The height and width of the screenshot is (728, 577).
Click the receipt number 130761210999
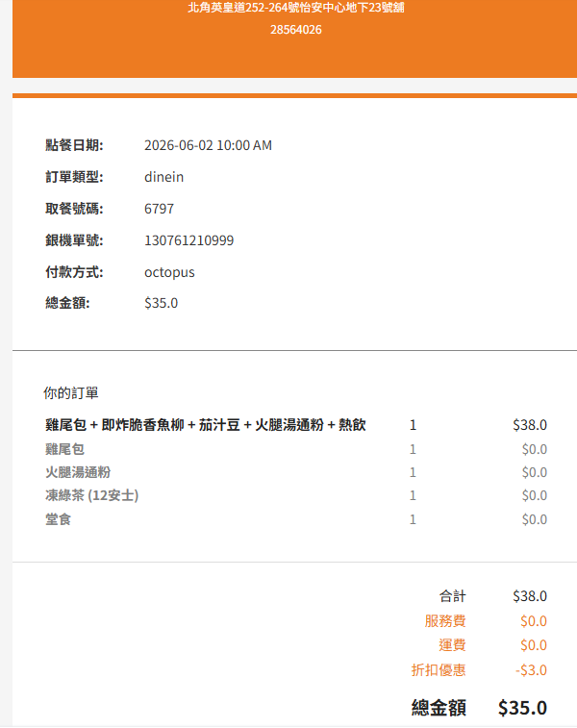click(x=188, y=240)
